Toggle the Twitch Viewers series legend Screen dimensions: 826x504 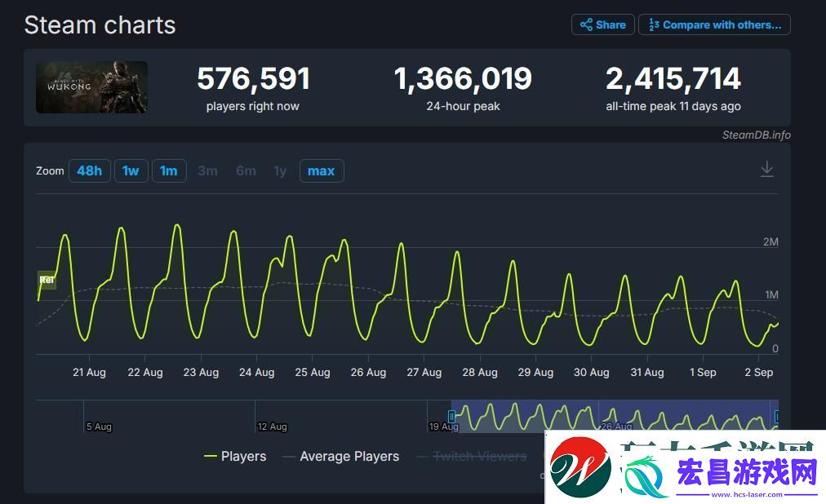tap(472, 457)
